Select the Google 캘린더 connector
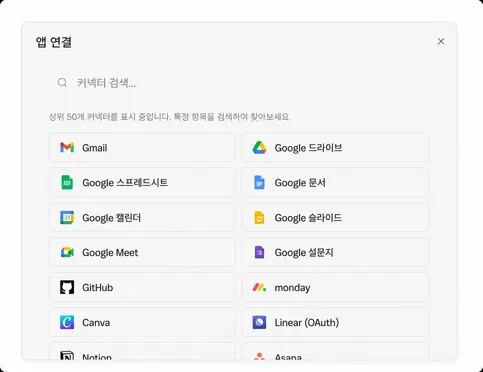This screenshot has width=483, height=372. click(x=142, y=217)
